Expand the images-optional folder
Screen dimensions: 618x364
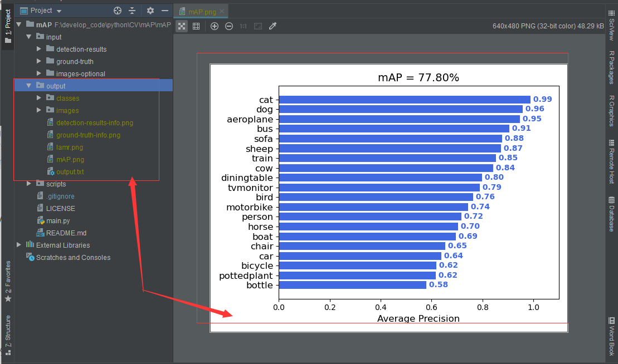point(38,73)
